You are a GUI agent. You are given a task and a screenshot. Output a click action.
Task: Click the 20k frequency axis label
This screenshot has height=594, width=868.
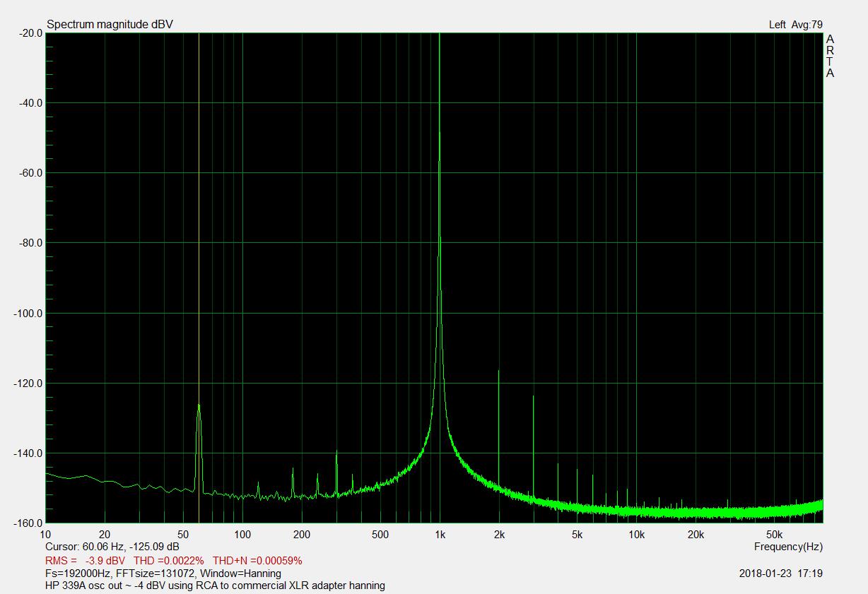pyautogui.click(x=696, y=534)
